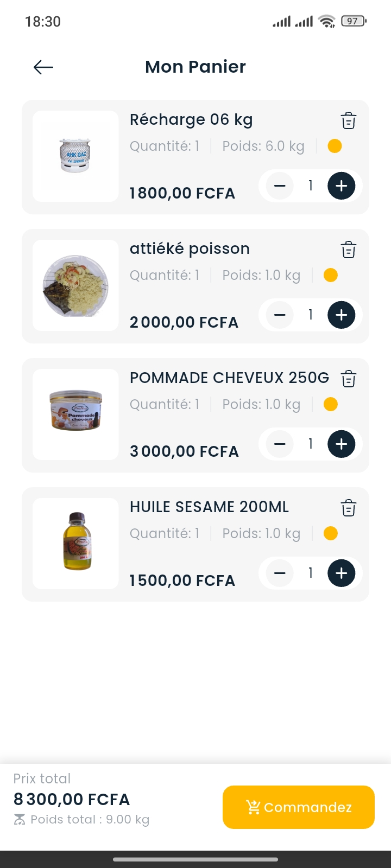The width and height of the screenshot is (391, 868).
Task: Reduce attiéké poisson quantity by one
Action: (280, 315)
